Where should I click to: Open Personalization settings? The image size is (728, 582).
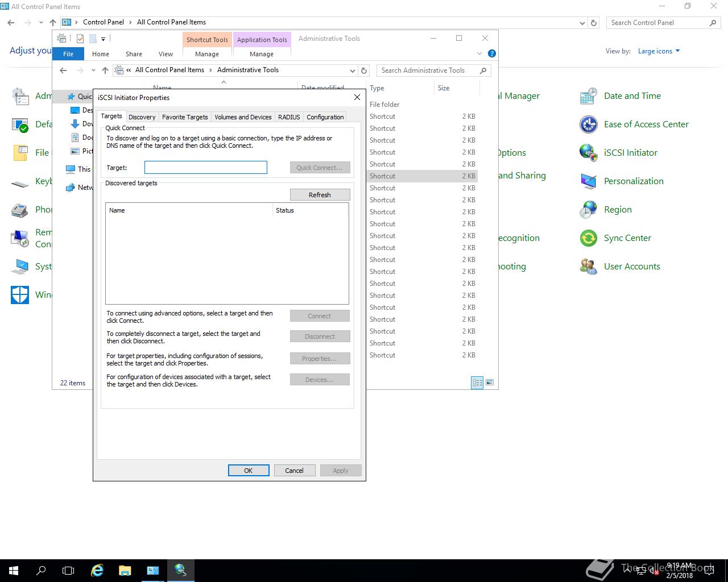click(x=621, y=181)
